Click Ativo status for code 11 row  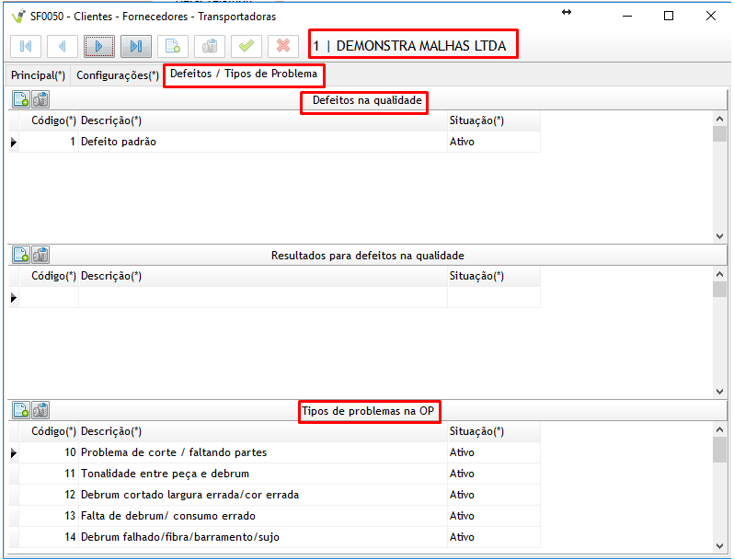pos(493,474)
